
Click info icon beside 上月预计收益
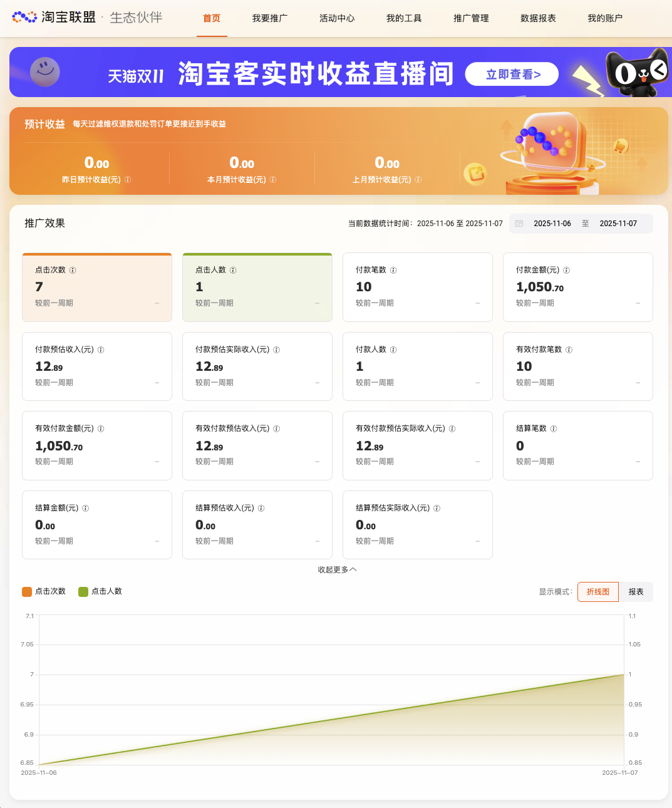(x=418, y=180)
